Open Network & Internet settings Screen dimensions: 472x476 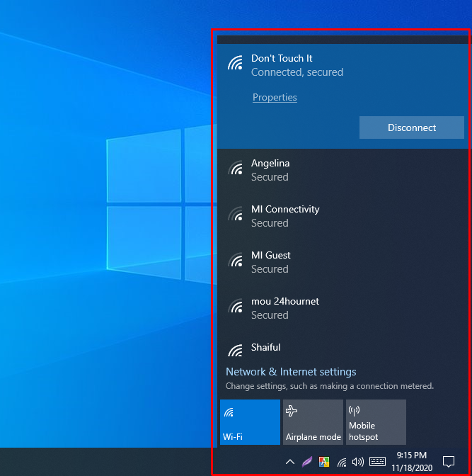click(x=291, y=372)
